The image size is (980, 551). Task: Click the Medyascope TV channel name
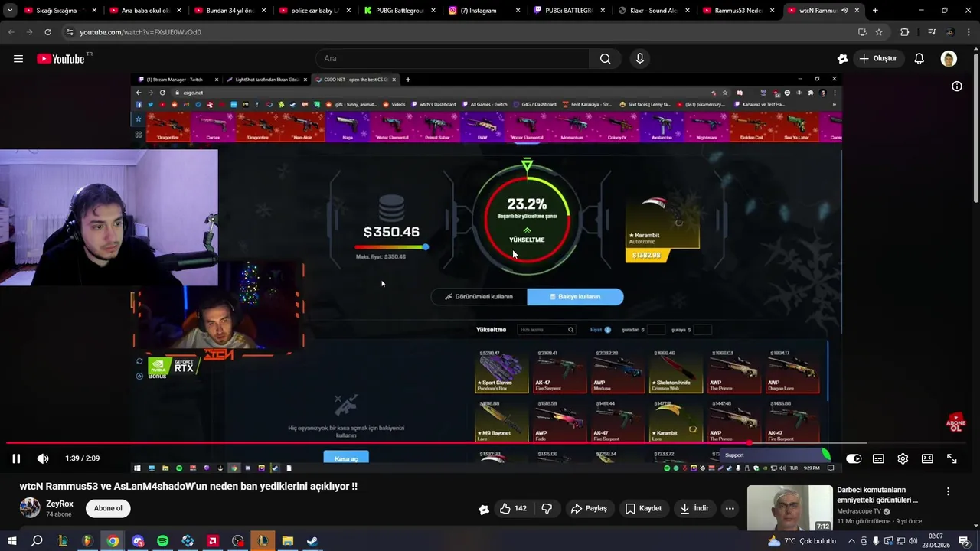pos(859,511)
